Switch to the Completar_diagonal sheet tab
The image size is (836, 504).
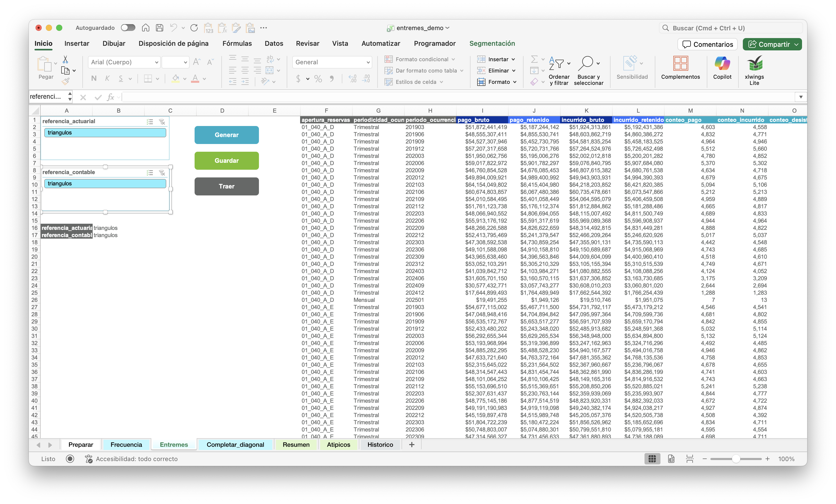tap(235, 444)
